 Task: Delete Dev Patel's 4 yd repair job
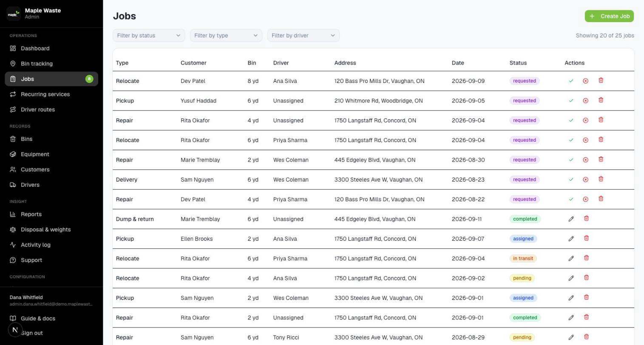coord(601,199)
